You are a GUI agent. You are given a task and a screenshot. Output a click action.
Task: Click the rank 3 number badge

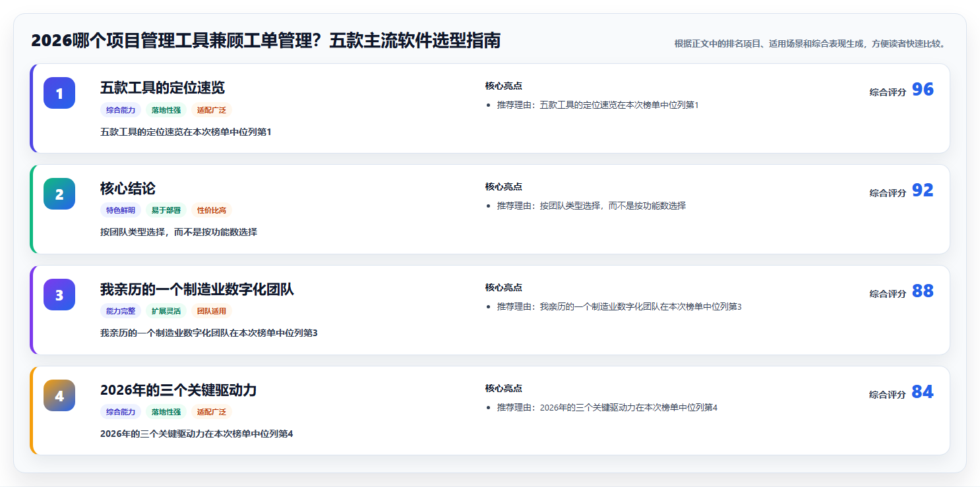[x=59, y=295]
